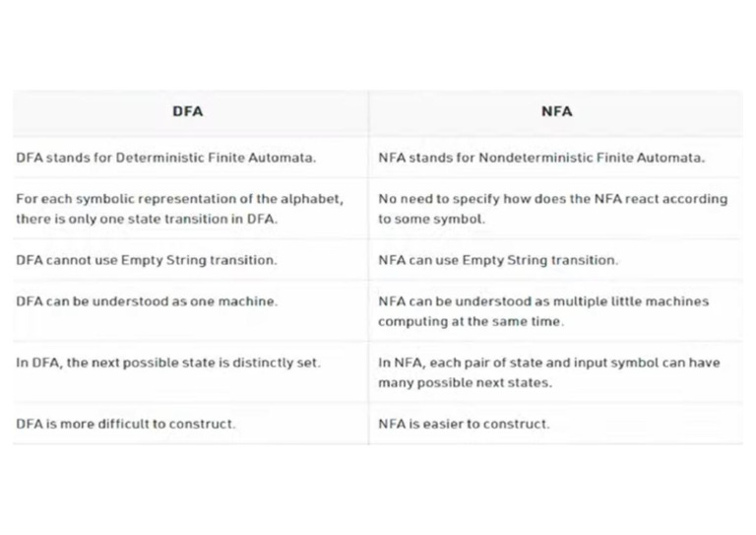Select the 'next possible state is distinctly set' cell

(x=168, y=363)
